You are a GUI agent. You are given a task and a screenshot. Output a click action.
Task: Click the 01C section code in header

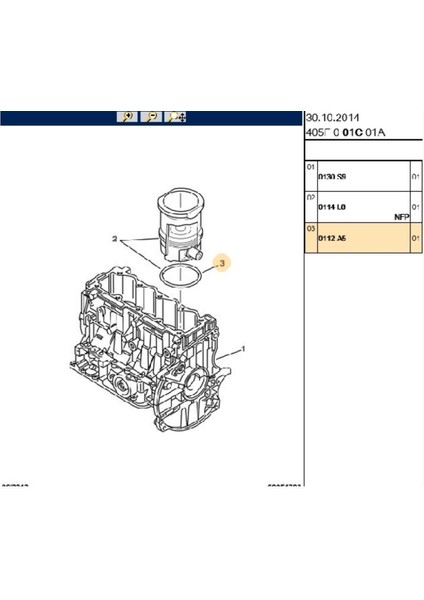point(352,133)
